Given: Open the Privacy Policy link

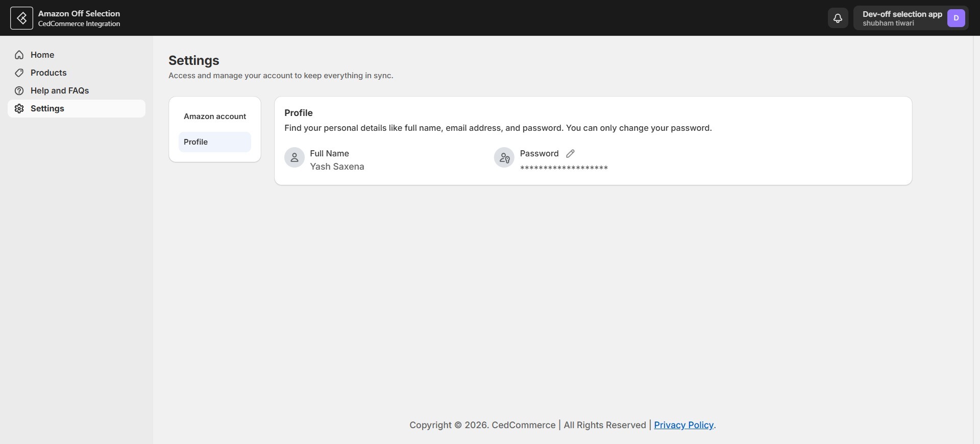Looking at the screenshot, I should pos(683,425).
